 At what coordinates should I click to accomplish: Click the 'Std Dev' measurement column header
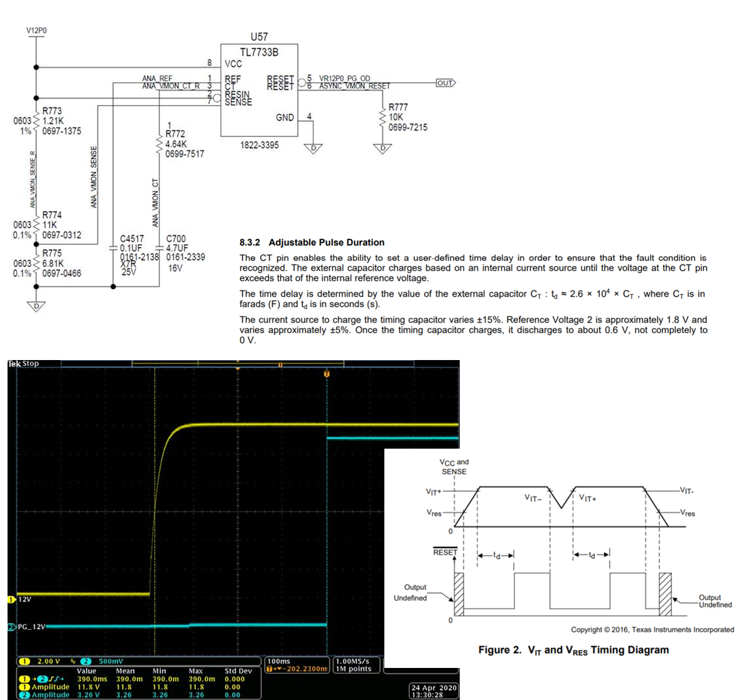point(238,670)
